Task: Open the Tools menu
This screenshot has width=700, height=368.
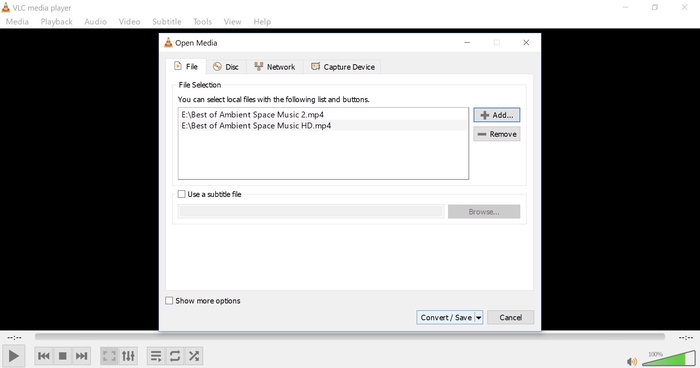Action: [202, 21]
